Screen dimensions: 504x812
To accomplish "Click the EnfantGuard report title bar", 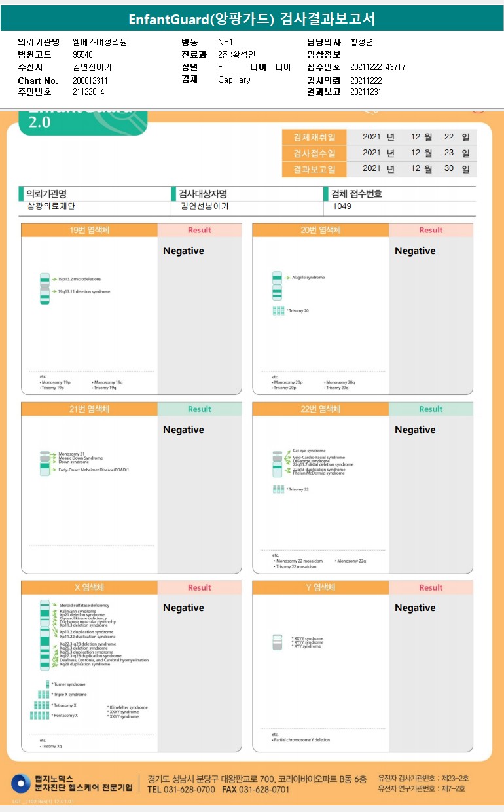I will [252, 18].
